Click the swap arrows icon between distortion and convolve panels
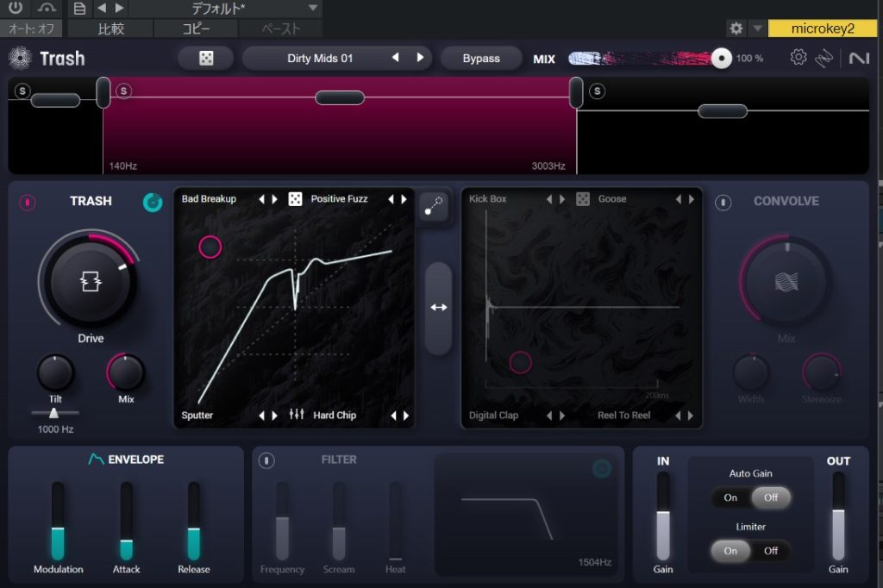 pyautogui.click(x=440, y=307)
